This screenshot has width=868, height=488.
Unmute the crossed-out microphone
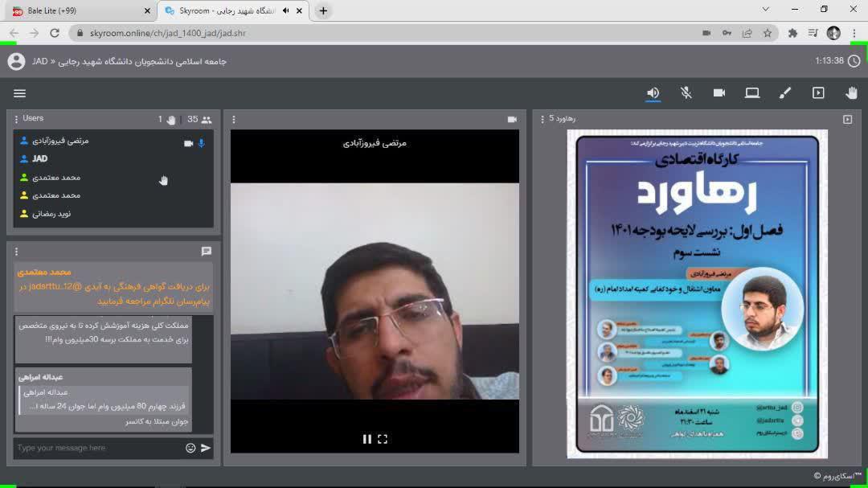coord(686,93)
